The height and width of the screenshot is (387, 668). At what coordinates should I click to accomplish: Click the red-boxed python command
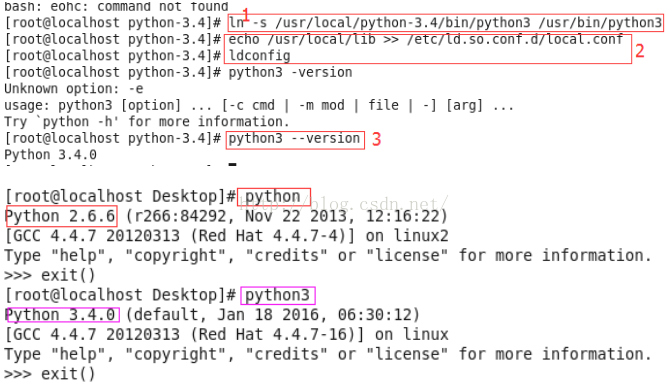coord(274,197)
